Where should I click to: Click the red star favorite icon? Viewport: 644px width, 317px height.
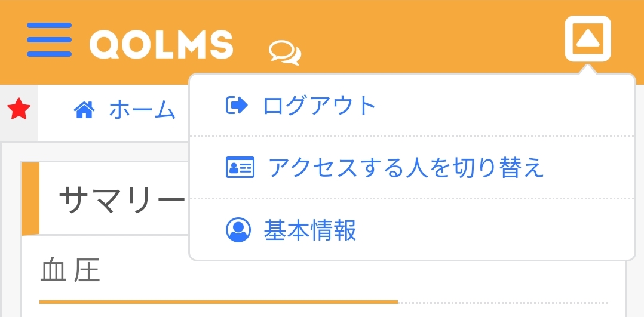pos(19,110)
